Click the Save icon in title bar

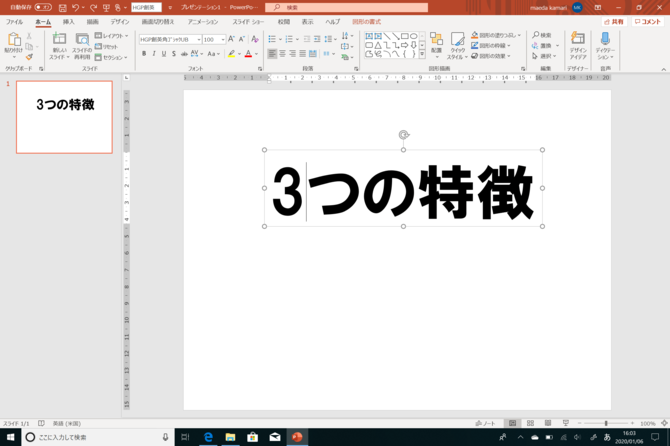(x=62, y=8)
